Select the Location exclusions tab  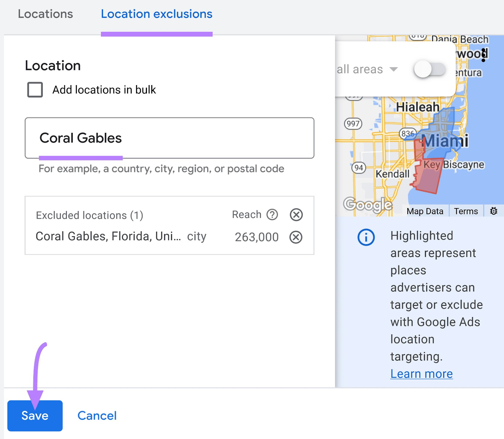[157, 14]
